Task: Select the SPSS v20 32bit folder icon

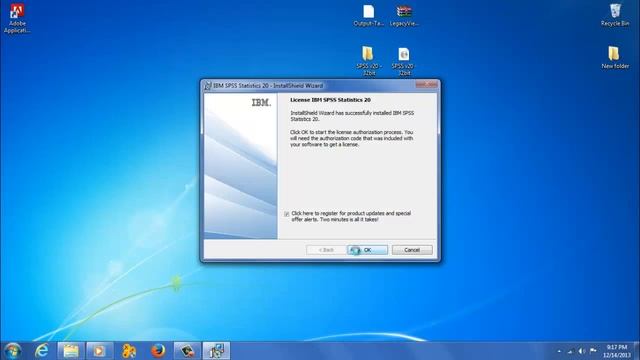Action: pos(368,61)
